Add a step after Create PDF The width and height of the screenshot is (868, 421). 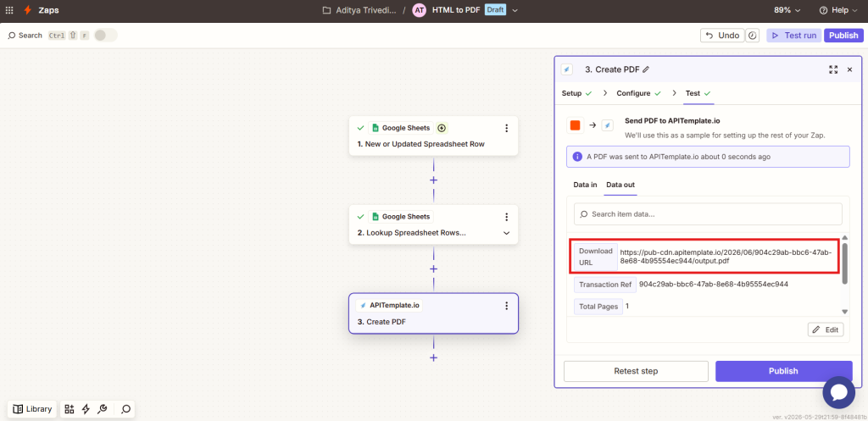(433, 357)
